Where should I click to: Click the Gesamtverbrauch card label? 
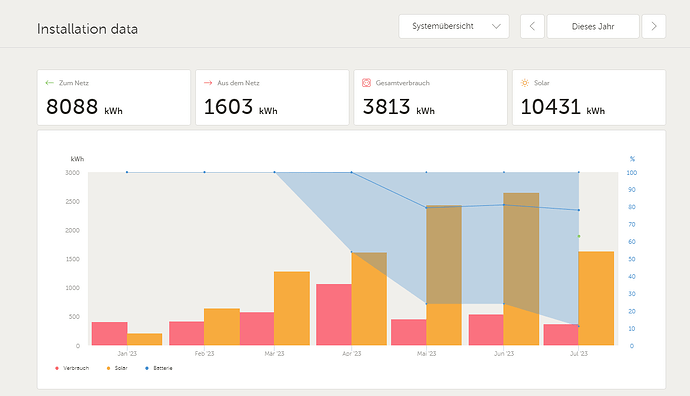point(403,83)
